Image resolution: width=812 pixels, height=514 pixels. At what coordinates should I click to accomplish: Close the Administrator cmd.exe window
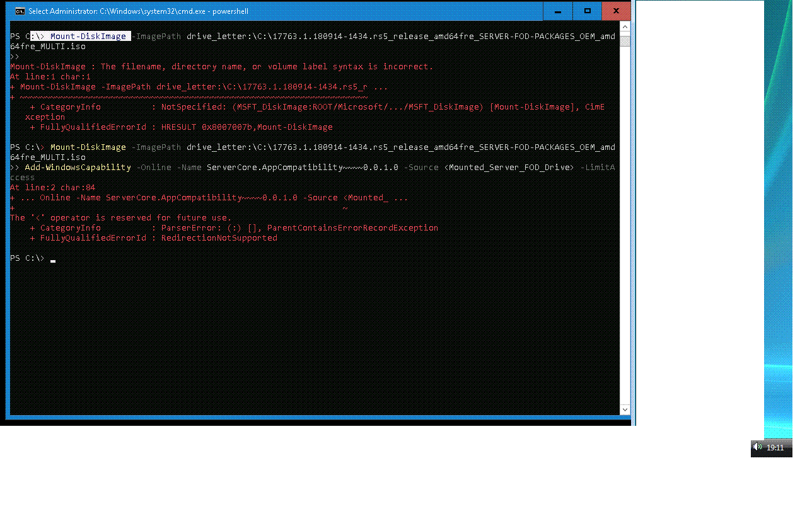click(617, 11)
